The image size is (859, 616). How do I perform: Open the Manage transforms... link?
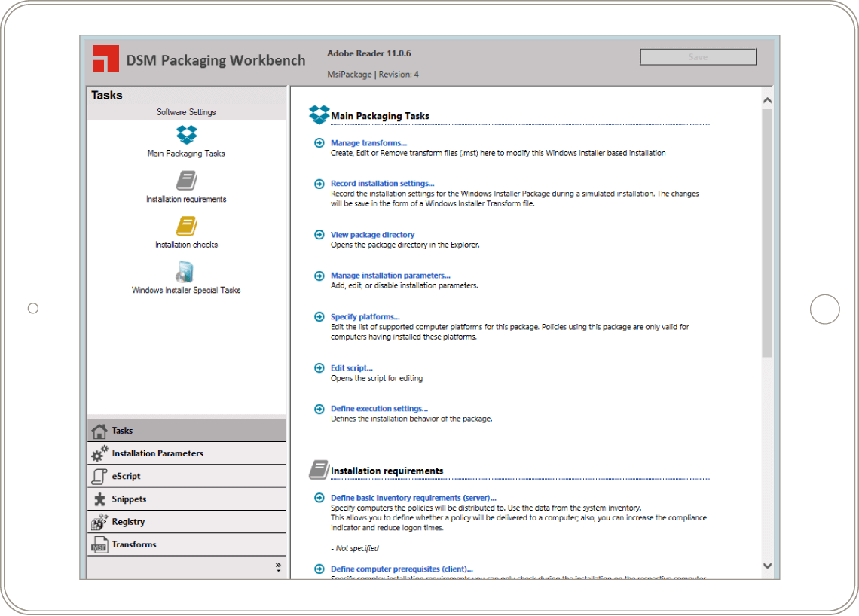coord(368,143)
